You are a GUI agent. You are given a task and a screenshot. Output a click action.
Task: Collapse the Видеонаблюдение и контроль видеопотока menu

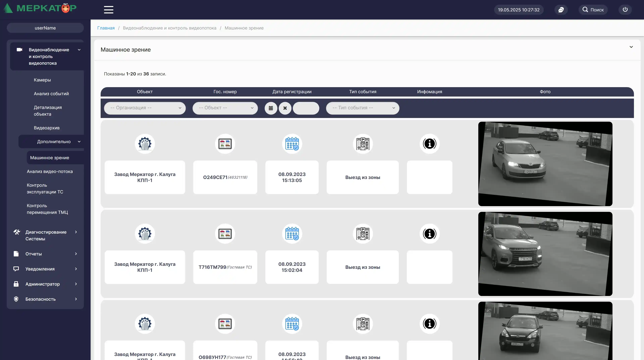coord(47,56)
